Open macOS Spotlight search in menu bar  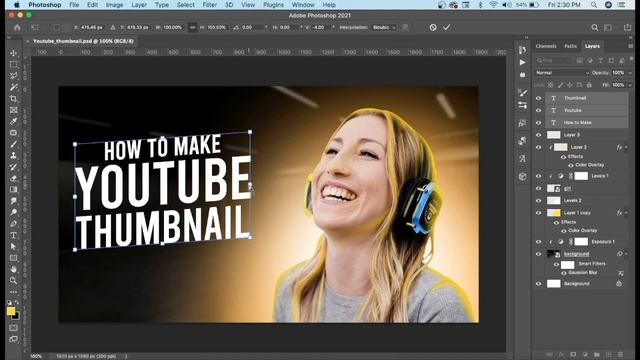(x=594, y=5)
